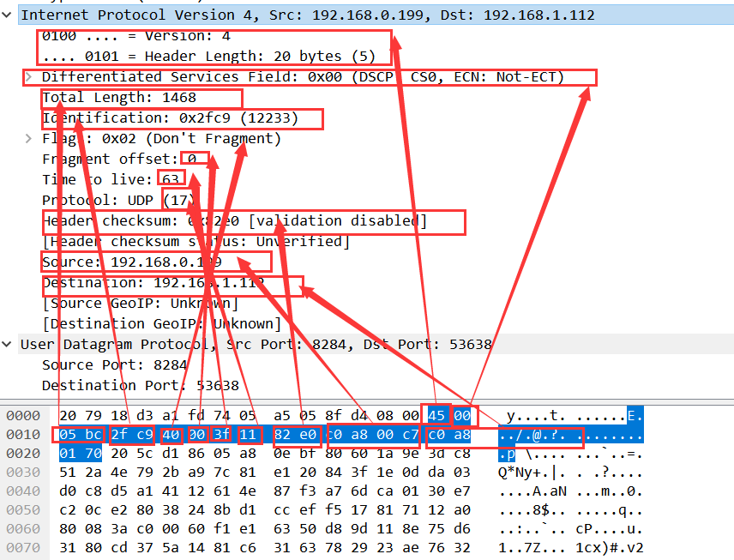Click ASCII text Q*Ny+ in row 0030
This screenshot has width=734, height=560.
524,473
